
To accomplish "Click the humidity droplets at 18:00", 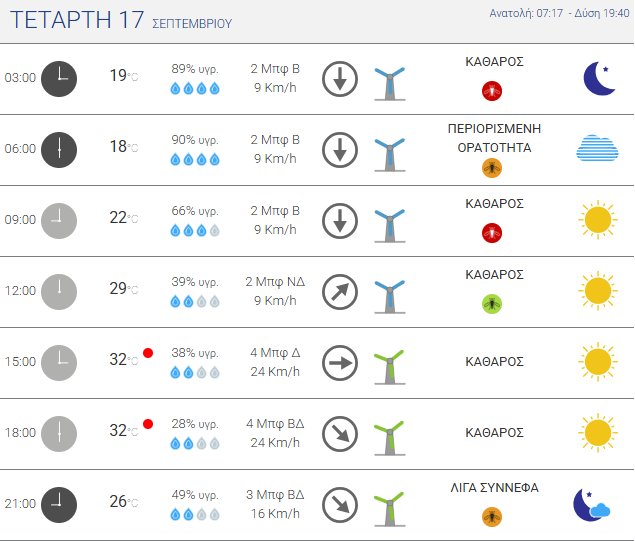I will tap(195, 443).
